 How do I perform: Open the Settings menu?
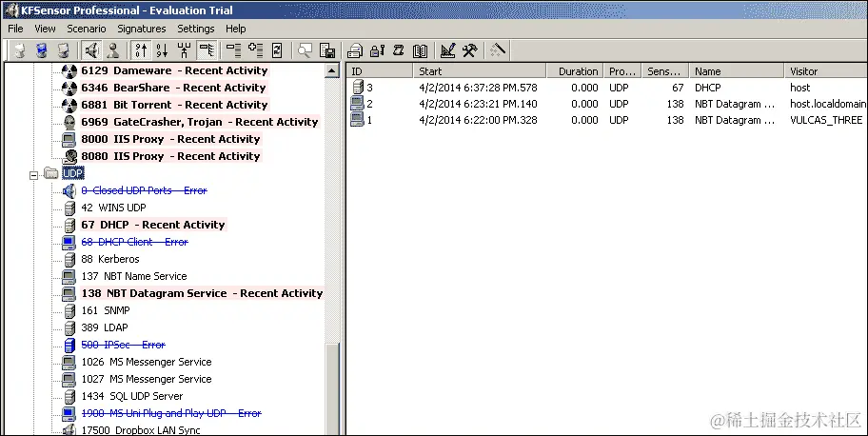click(x=196, y=29)
